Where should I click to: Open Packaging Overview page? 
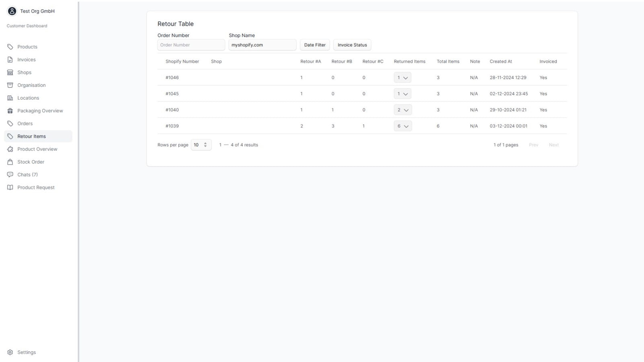coord(38,111)
